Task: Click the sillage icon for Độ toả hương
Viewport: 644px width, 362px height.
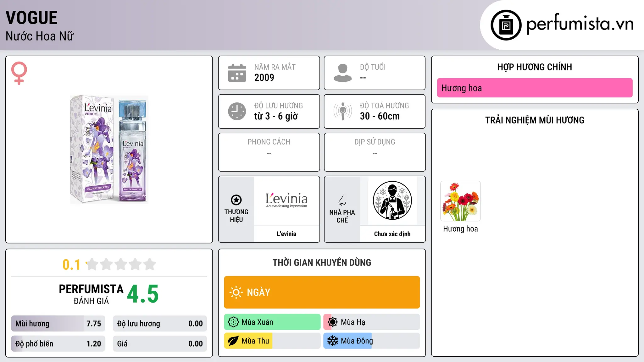Action: [343, 111]
